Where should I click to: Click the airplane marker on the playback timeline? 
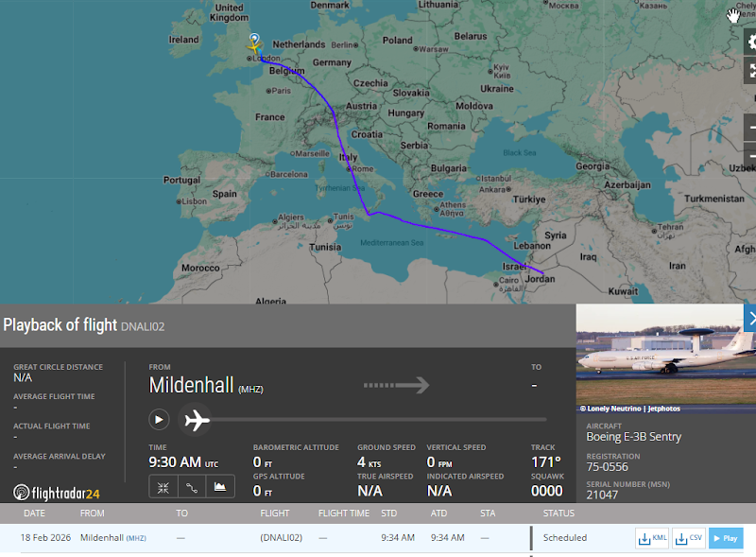tap(197, 419)
